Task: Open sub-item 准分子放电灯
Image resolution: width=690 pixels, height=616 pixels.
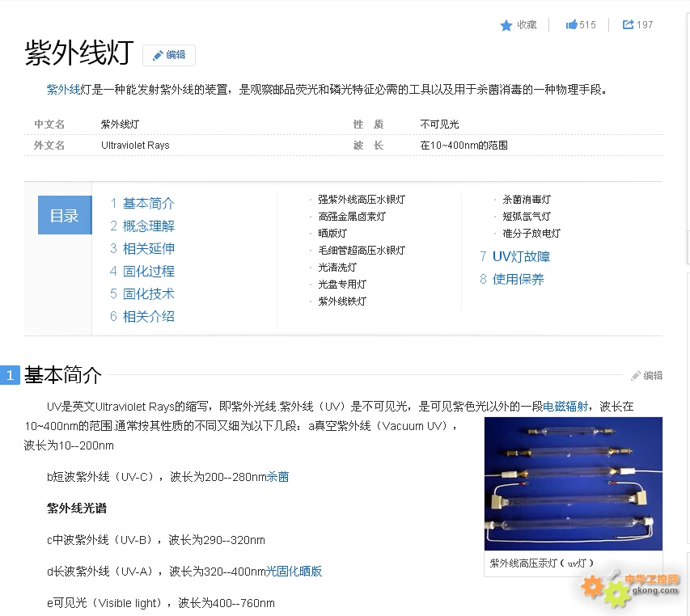Action: click(x=531, y=234)
